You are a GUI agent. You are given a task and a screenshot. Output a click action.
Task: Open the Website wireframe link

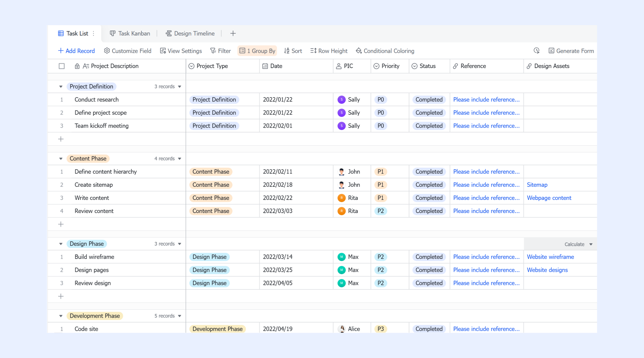coord(550,257)
